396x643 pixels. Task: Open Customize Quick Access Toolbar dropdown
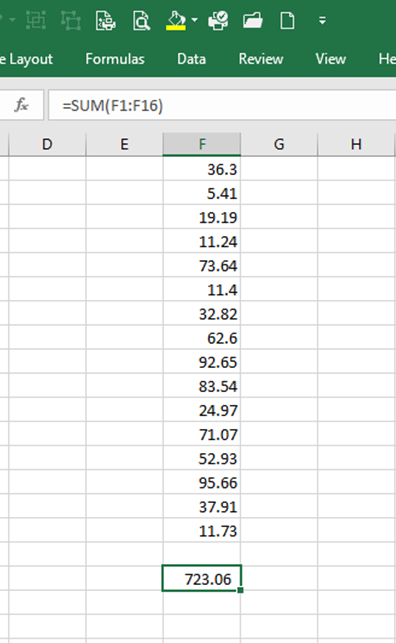[323, 20]
